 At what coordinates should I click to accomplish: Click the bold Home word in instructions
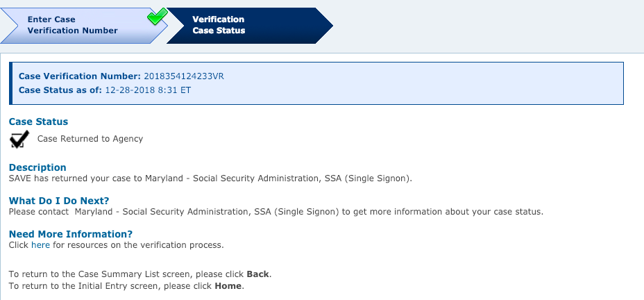pos(228,286)
